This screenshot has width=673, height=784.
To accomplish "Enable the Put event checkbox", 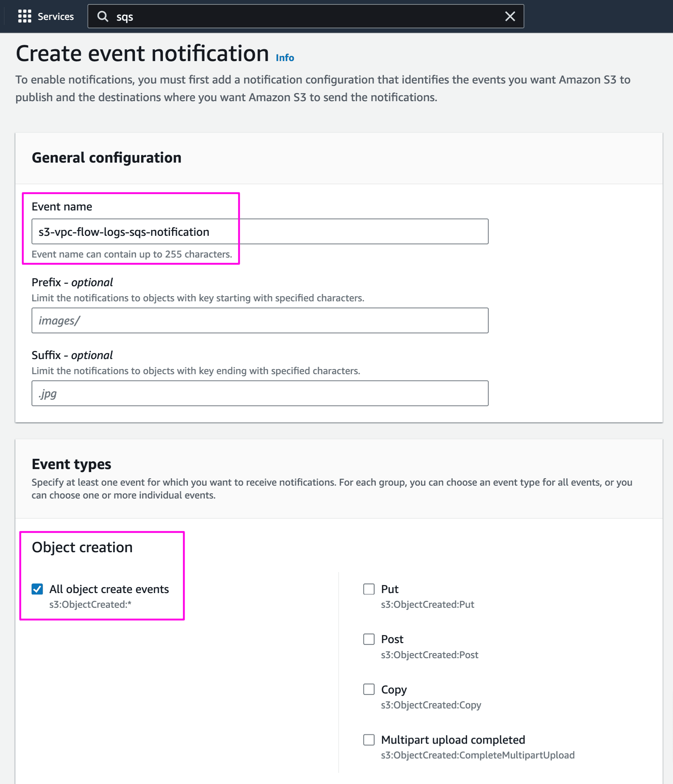I will click(369, 589).
